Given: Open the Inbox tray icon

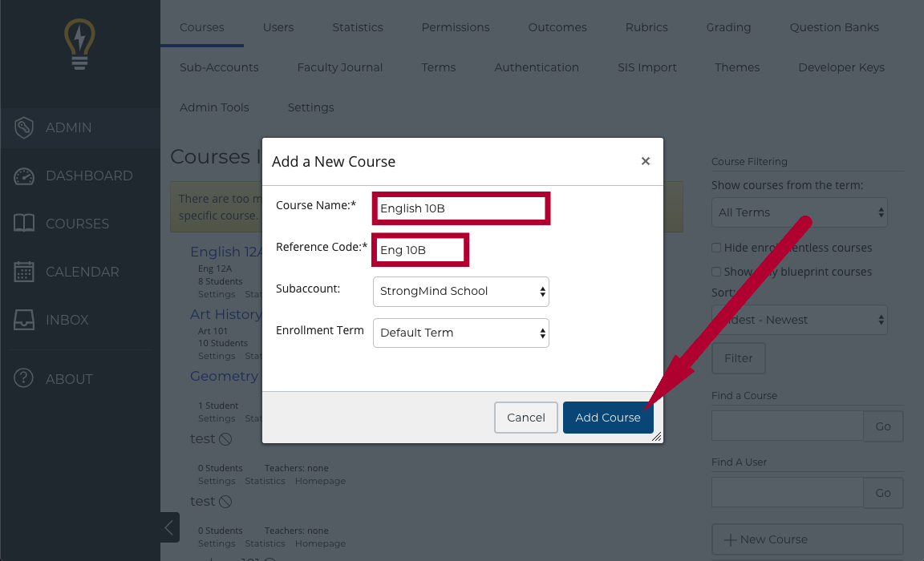Looking at the screenshot, I should pos(24,320).
